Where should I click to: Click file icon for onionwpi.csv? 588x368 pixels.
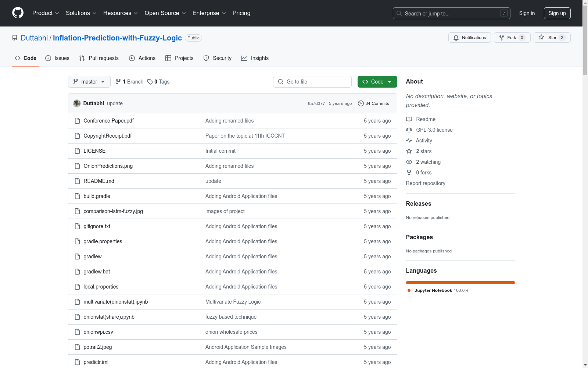[x=77, y=332]
